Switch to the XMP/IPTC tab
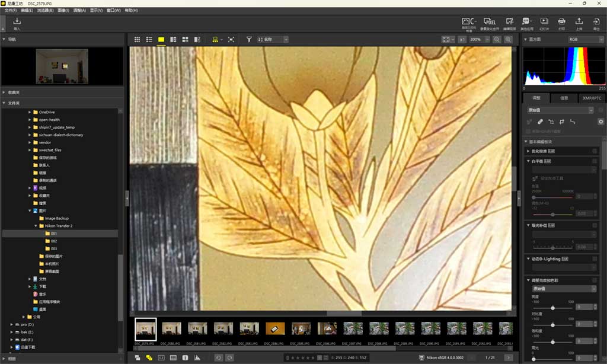The height and width of the screenshot is (364, 607). point(592,98)
